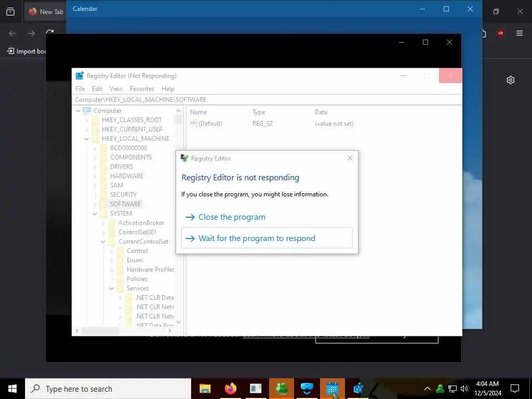Click the tree horizontal scrollbar right arrow
Screen dimensions: 532x399
click(170, 330)
